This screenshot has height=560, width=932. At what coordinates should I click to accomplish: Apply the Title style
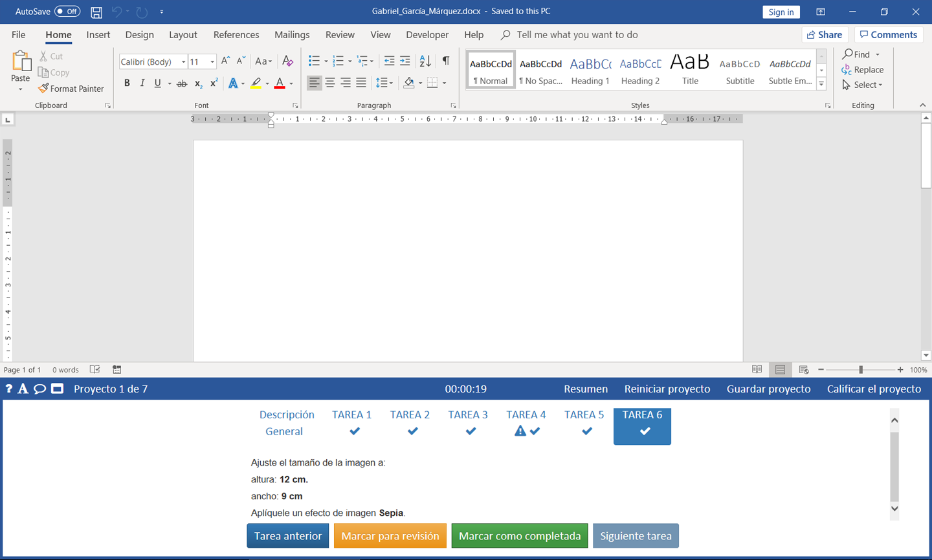tap(690, 69)
